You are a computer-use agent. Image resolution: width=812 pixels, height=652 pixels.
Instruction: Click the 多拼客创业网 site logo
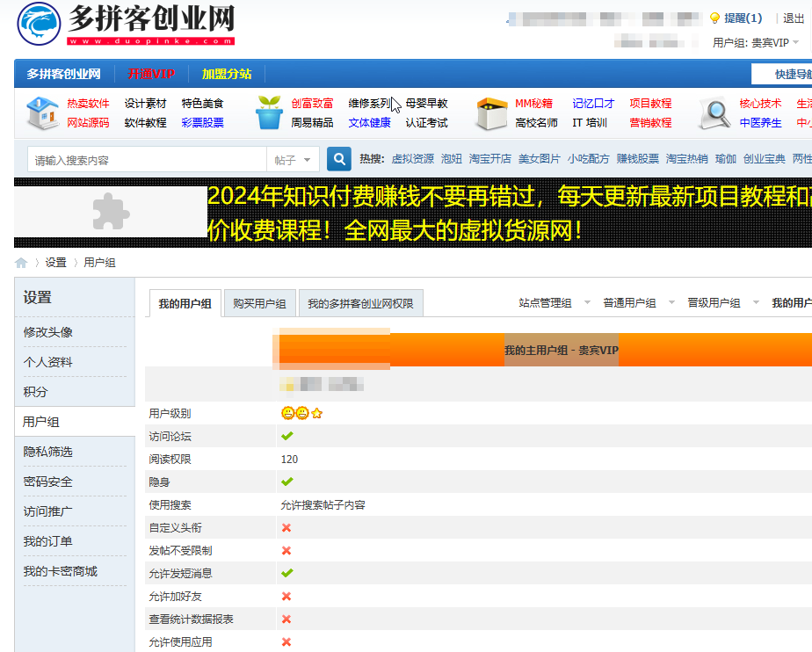point(126,24)
